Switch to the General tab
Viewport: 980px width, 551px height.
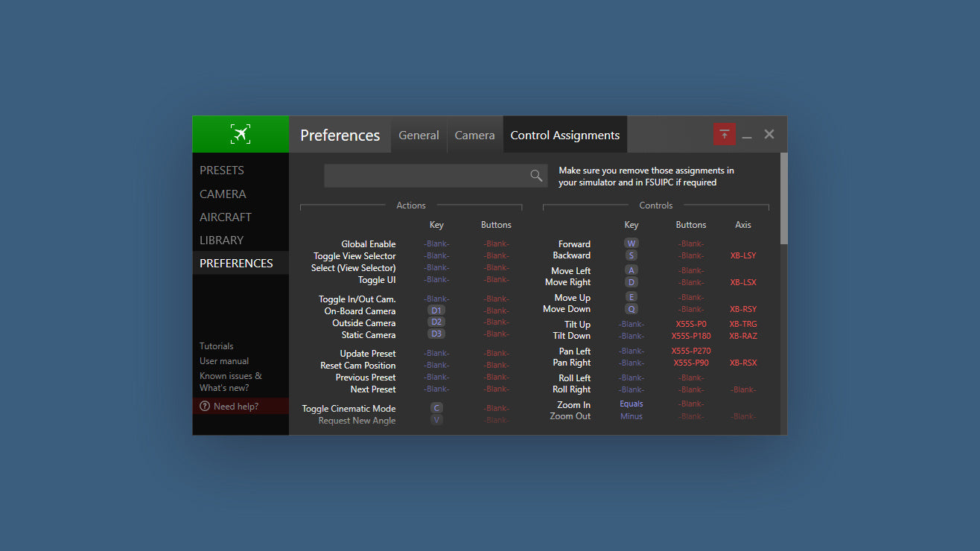(x=419, y=136)
